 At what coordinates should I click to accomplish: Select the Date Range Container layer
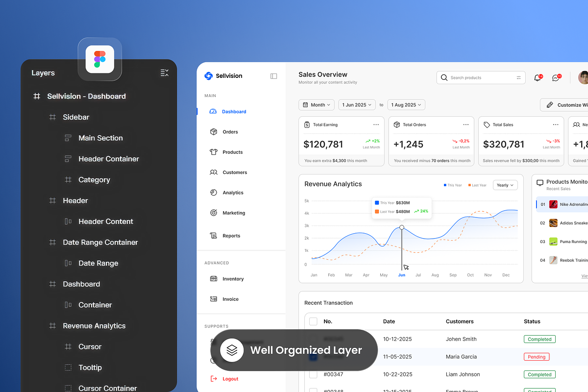click(100, 242)
